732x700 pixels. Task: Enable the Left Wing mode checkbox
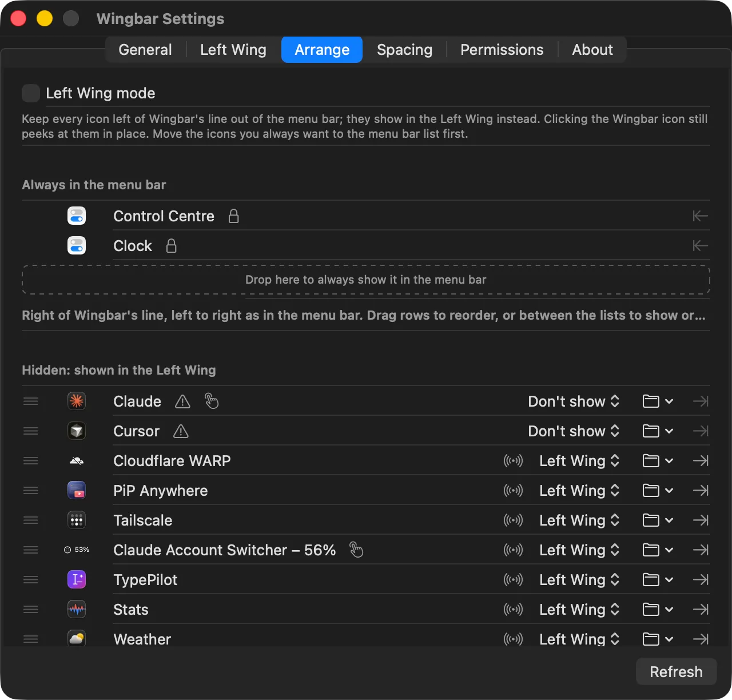[31, 93]
